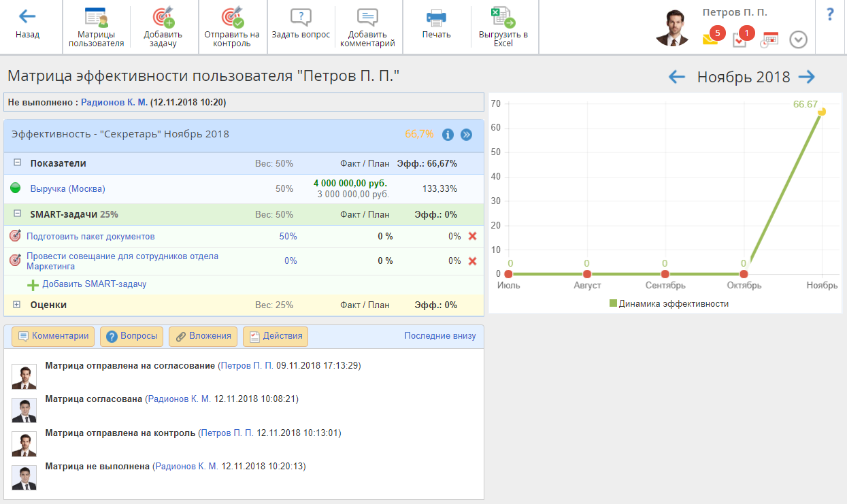This screenshot has width=847, height=504.
Task: Collapse the Показатели section
Action: [17, 163]
